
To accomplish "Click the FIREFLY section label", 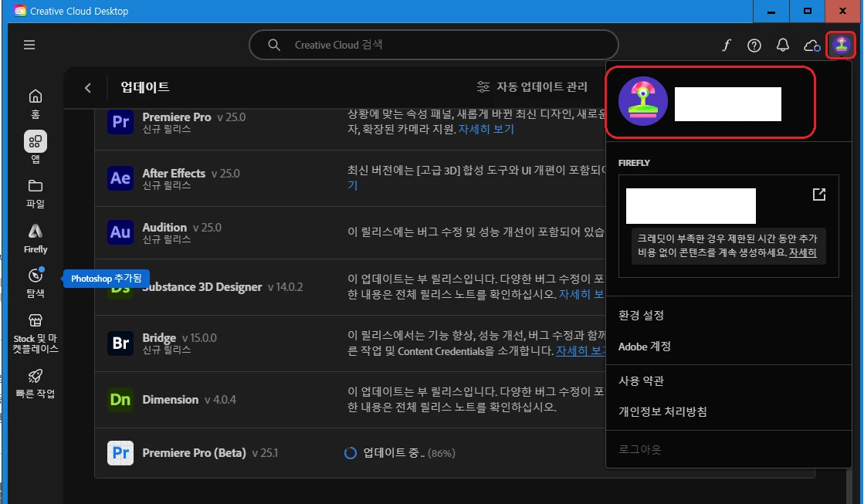I will pos(634,163).
